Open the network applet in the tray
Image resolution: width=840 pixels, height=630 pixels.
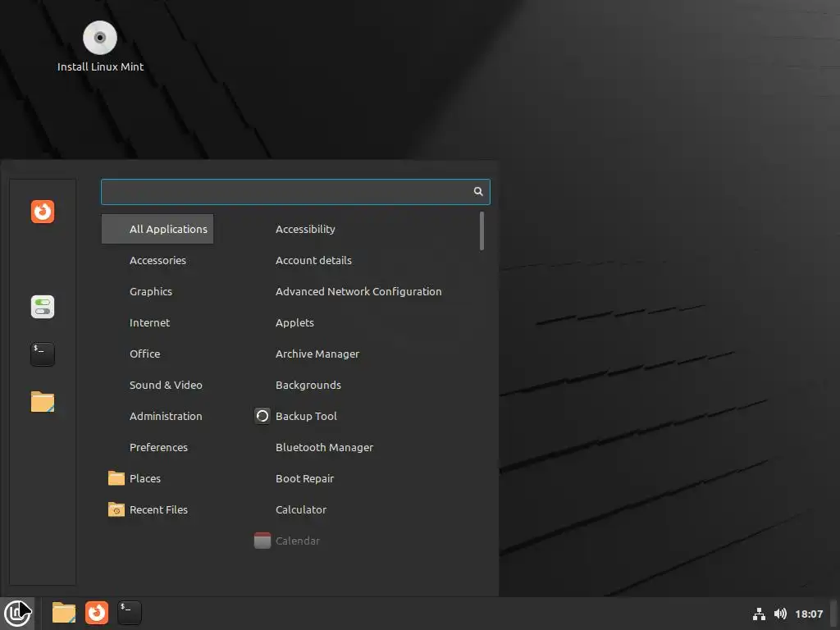click(759, 614)
